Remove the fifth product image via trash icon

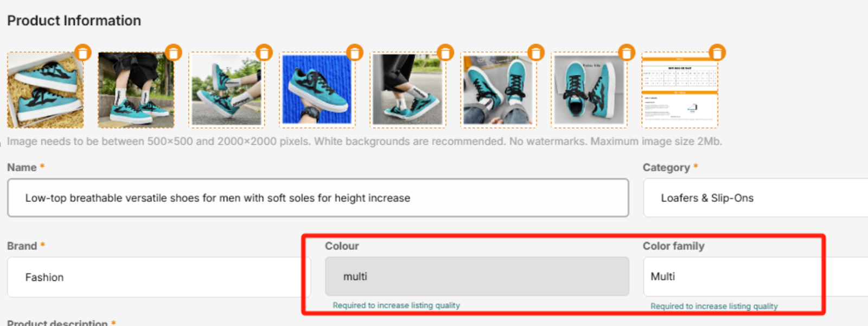(x=445, y=53)
